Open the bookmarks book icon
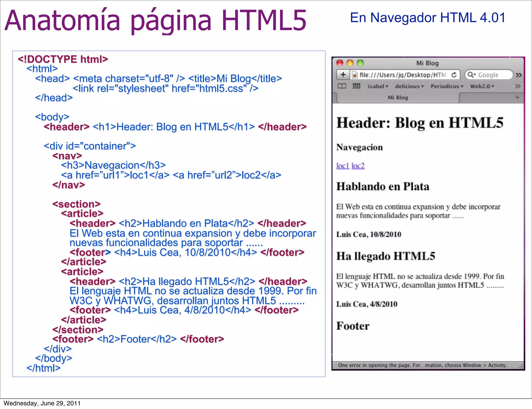 pos(342,86)
